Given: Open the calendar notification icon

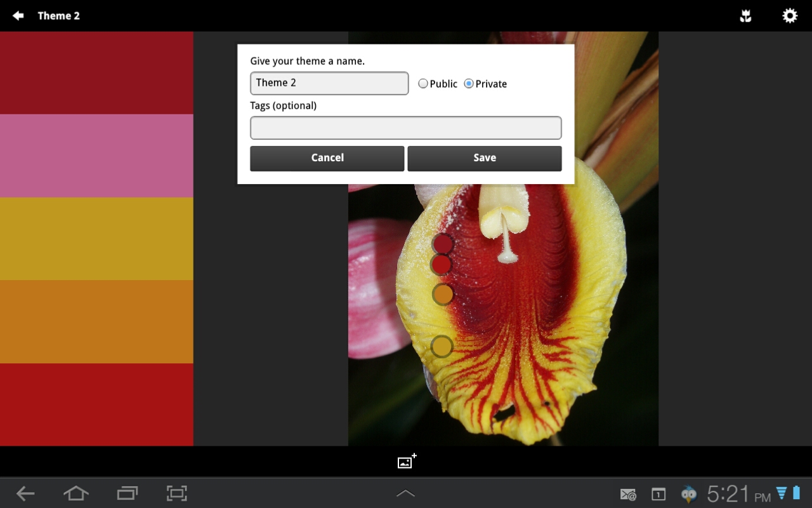Looking at the screenshot, I should tap(658, 494).
